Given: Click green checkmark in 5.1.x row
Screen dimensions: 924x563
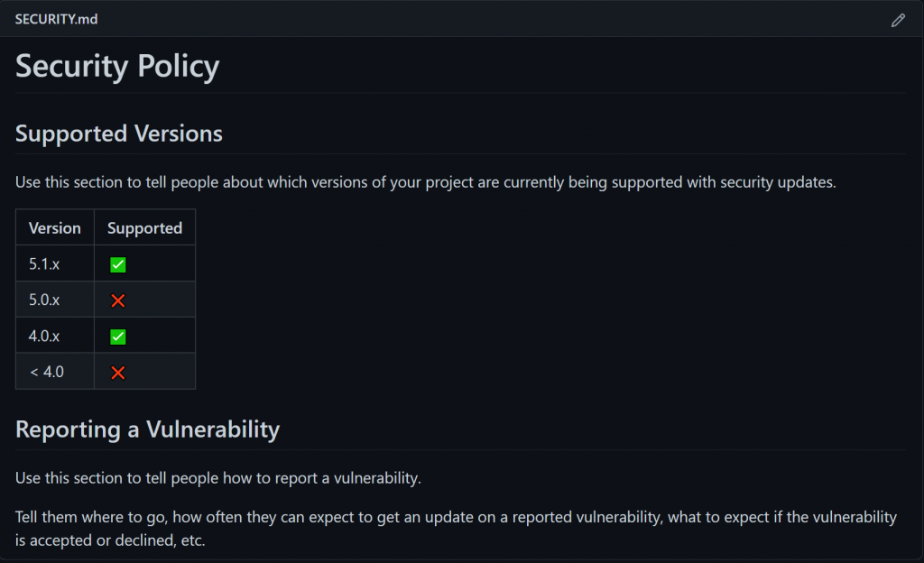Looking at the screenshot, I should (117, 265).
